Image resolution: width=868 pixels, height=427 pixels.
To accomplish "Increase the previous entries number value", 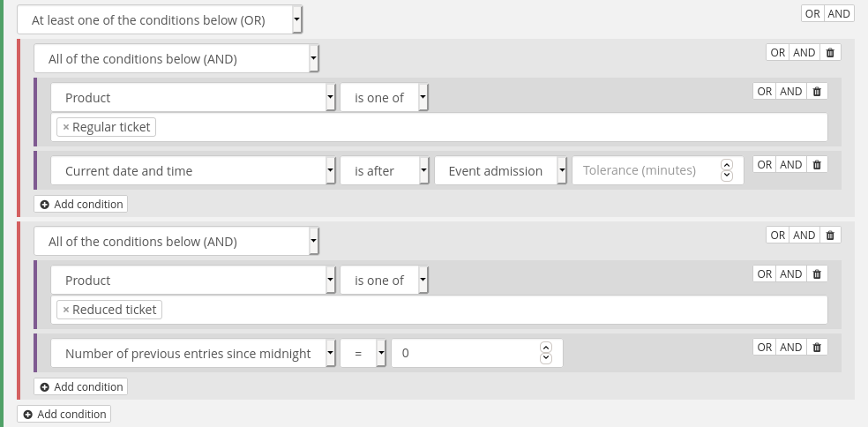I will [546, 348].
